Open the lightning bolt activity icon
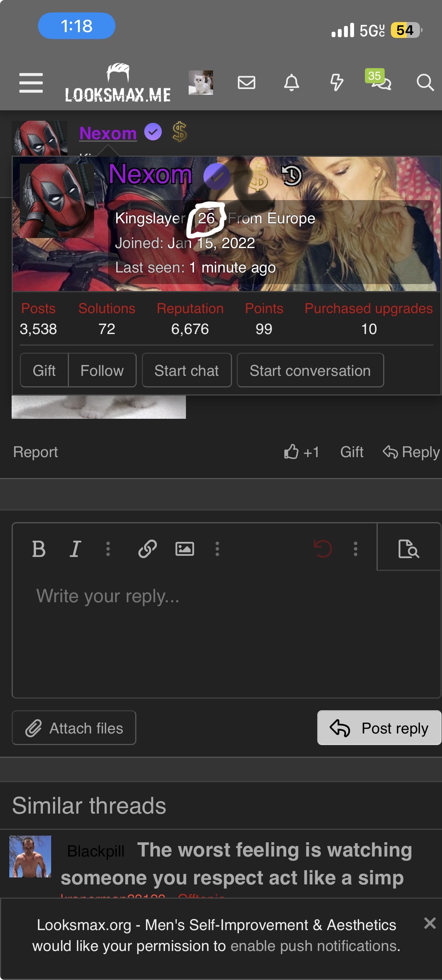The height and width of the screenshot is (980, 442). 336,82
